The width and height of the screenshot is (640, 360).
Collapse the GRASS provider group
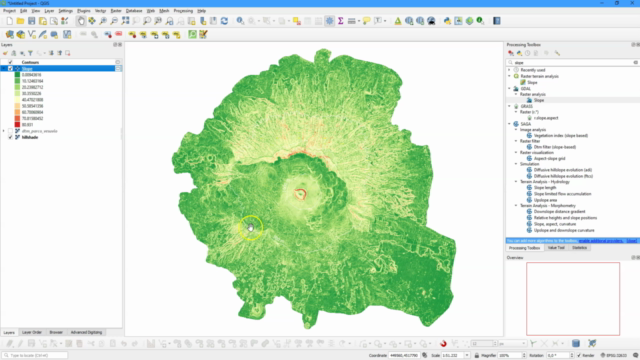click(509, 106)
